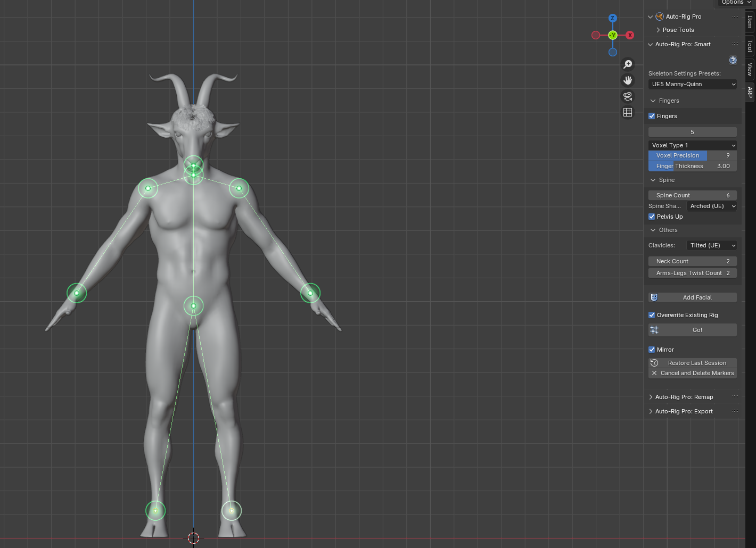Disable the Fingers checkbox
Screen dimensions: 756x548
pos(652,116)
